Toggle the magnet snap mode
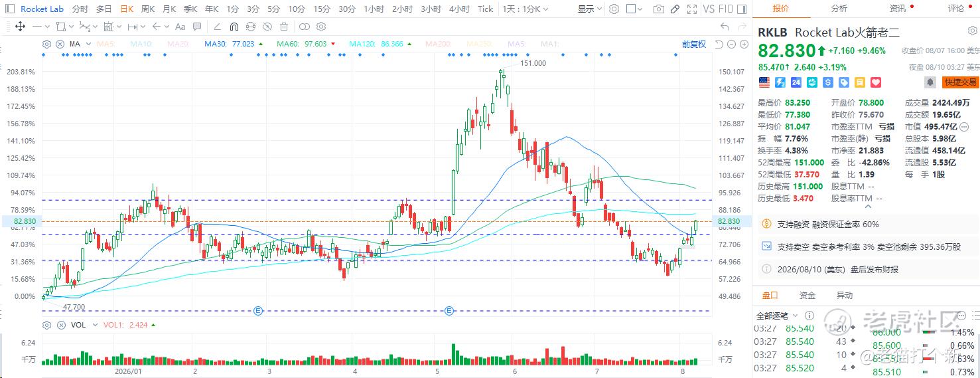 (x=234, y=27)
